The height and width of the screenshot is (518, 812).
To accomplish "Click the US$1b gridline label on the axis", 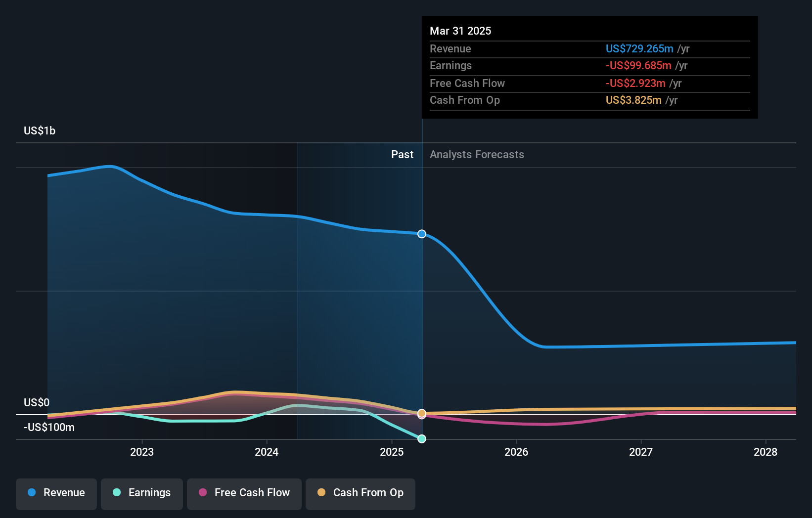I will pos(40,130).
